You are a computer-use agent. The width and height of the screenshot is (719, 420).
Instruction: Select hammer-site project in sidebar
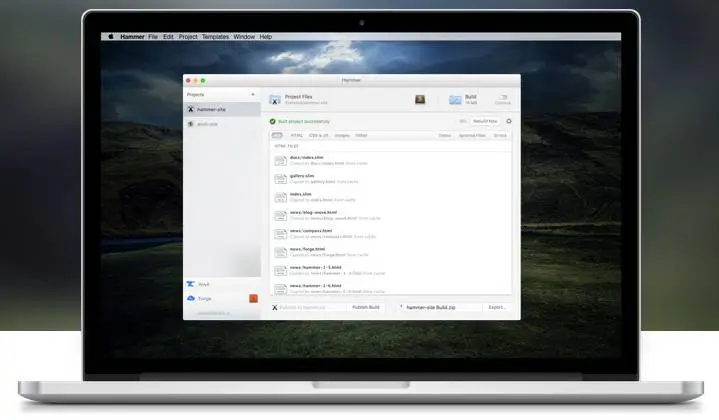222,109
